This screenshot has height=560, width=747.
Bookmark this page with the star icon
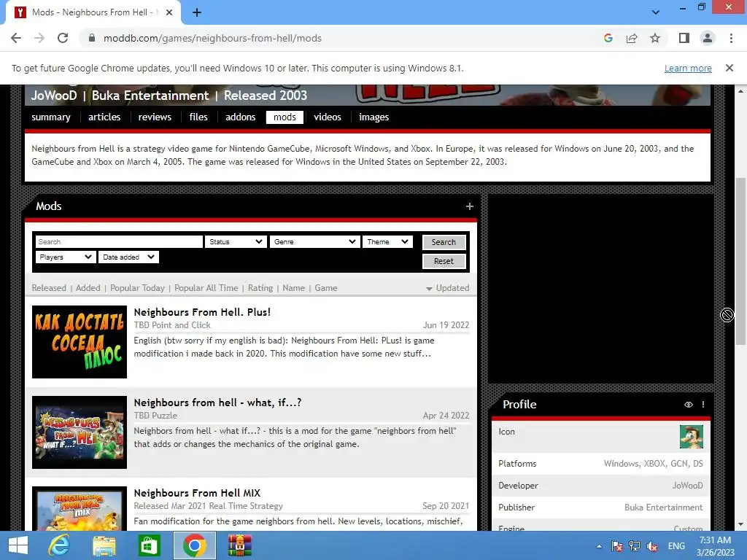point(655,38)
